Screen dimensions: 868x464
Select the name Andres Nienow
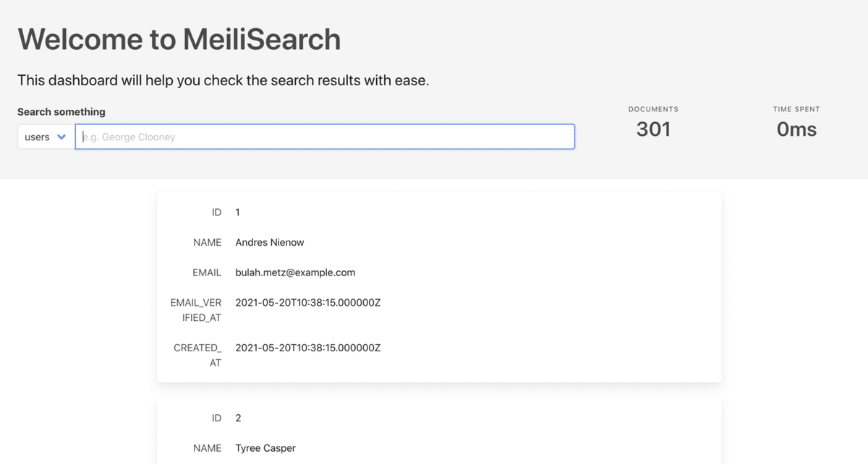pyautogui.click(x=270, y=243)
